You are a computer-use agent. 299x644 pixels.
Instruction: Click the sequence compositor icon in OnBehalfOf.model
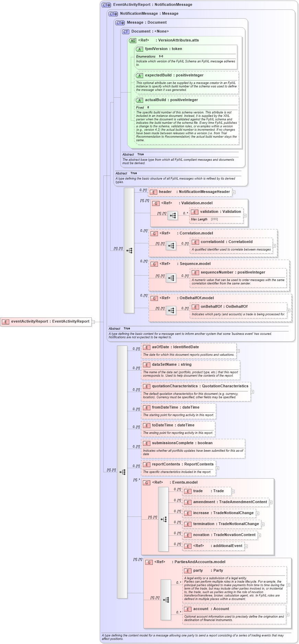tap(171, 311)
